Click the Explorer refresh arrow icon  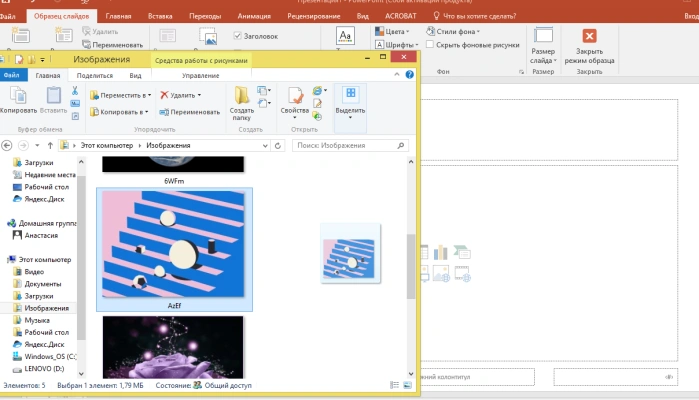pyautogui.click(x=278, y=146)
